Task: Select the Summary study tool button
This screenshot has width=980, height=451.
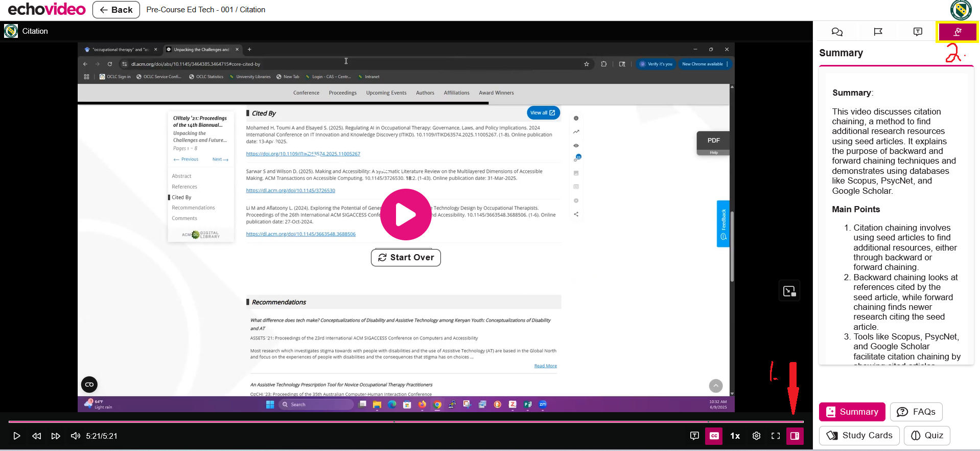Action: (x=852, y=412)
